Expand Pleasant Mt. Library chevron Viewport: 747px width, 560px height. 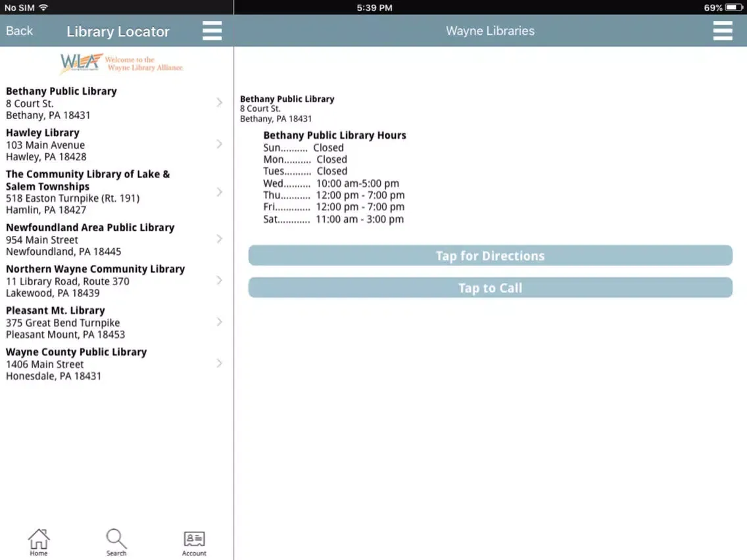coord(219,322)
